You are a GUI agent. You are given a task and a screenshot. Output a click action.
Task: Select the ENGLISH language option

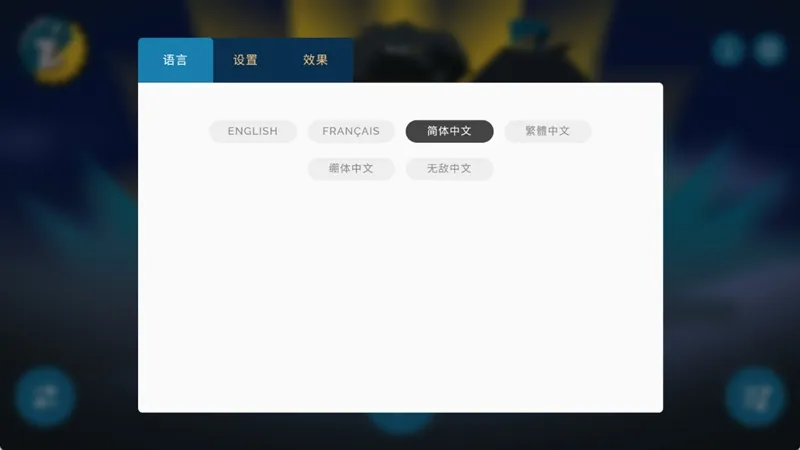pyautogui.click(x=253, y=131)
